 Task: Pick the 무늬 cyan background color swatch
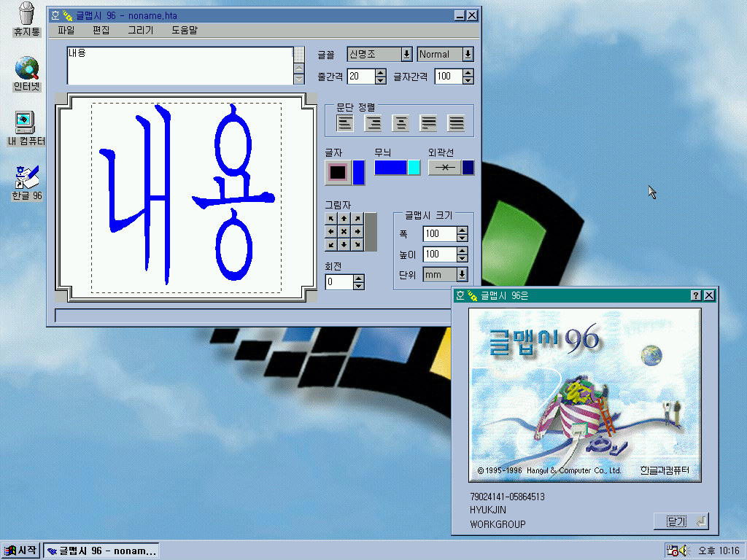[414, 168]
